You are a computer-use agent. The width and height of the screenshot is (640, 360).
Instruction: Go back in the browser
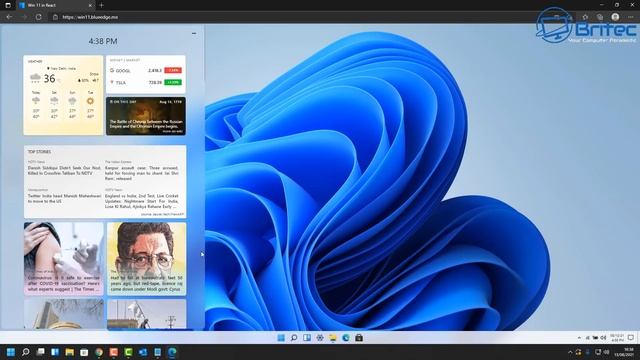click(x=9, y=17)
